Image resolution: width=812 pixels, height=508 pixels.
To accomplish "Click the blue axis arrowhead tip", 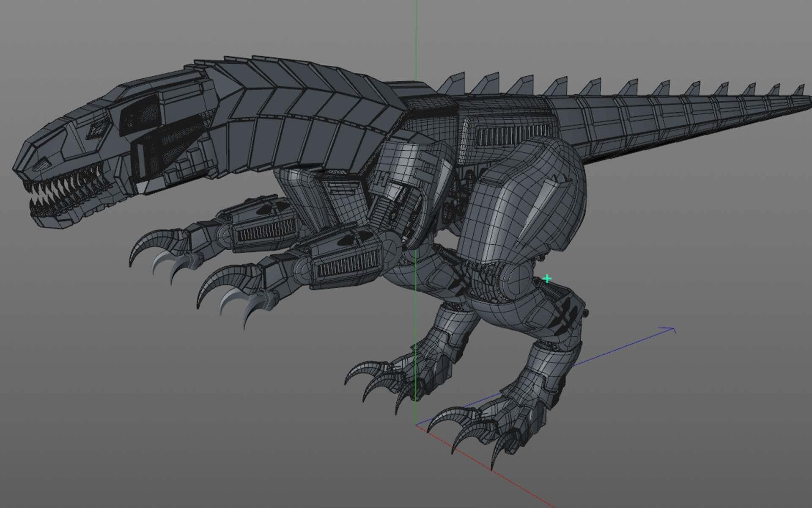I will [672, 329].
